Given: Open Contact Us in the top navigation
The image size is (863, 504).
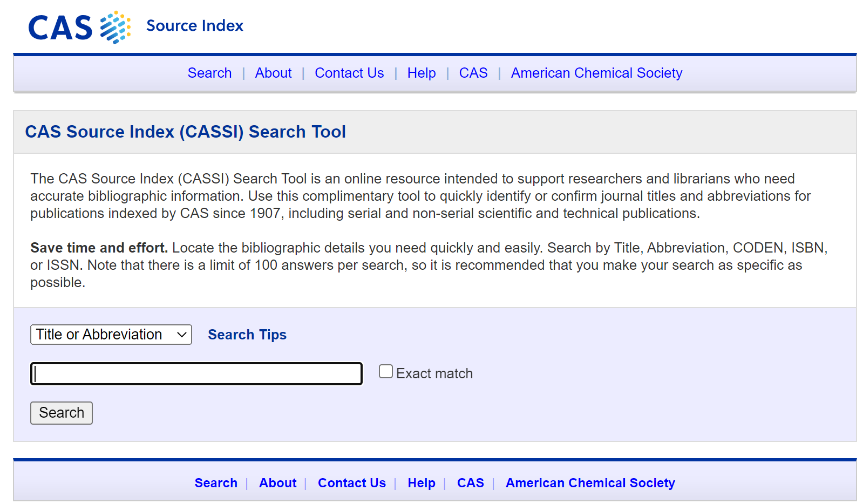Looking at the screenshot, I should click(x=349, y=73).
